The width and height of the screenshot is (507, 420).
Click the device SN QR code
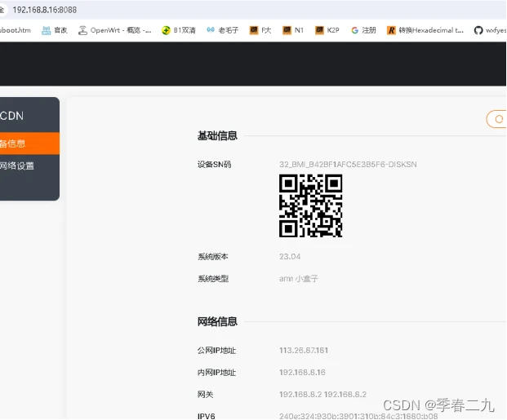(x=311, y=206)
